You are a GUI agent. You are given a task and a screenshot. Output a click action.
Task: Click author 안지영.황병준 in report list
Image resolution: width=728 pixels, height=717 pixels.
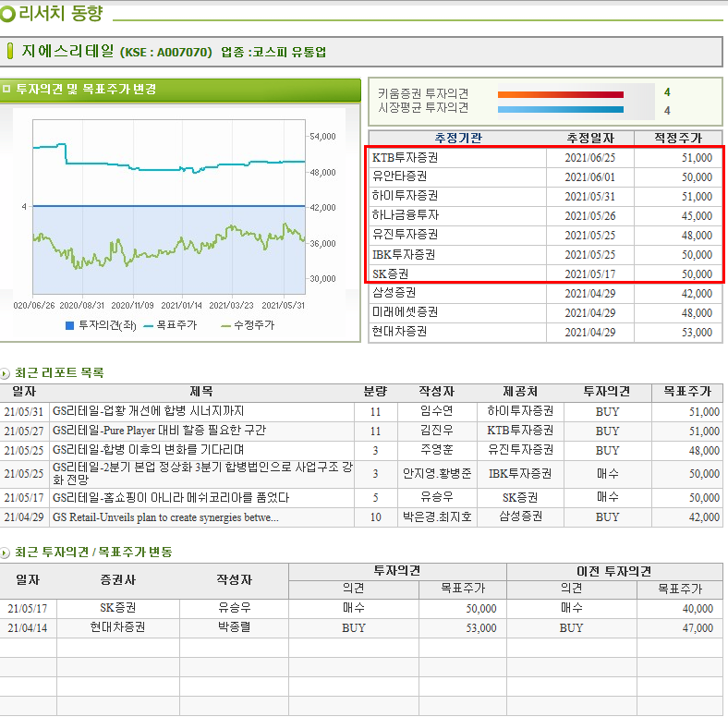[x=437, y=474]
